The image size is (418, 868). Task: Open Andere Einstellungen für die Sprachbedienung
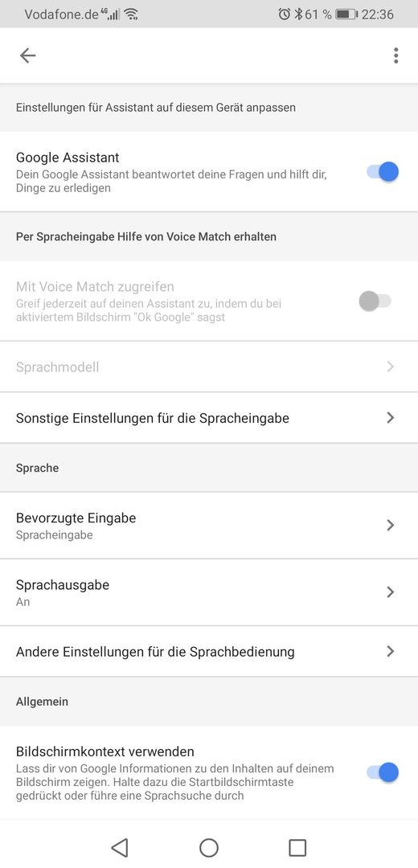[x=209, y=652]
